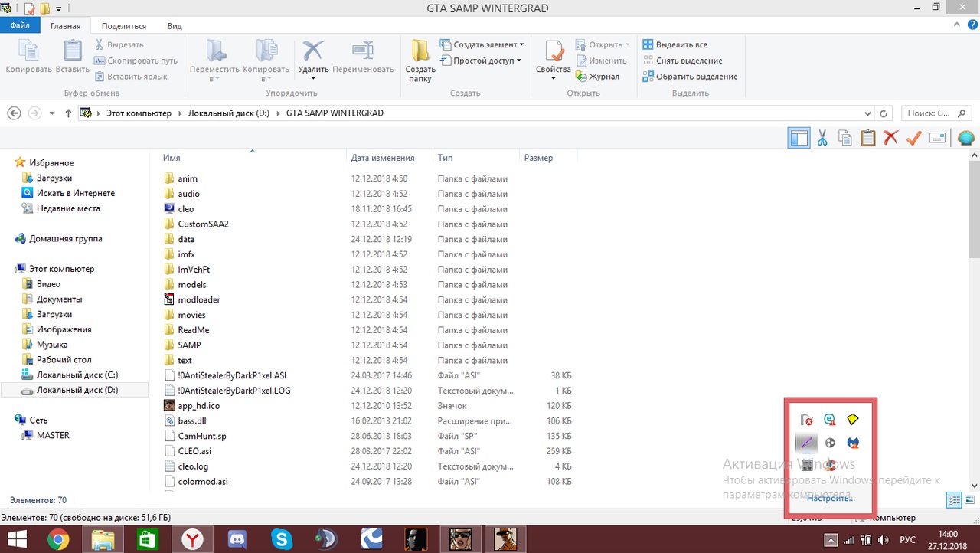Viewport: 980px width, 553px height.
Task: Click the orange checkmark properties icon
Action: point(913,139)
